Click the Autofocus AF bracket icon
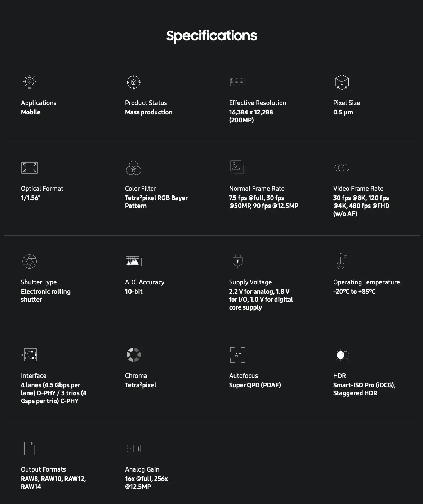423x504 pixels. click(x=237, y=355)
